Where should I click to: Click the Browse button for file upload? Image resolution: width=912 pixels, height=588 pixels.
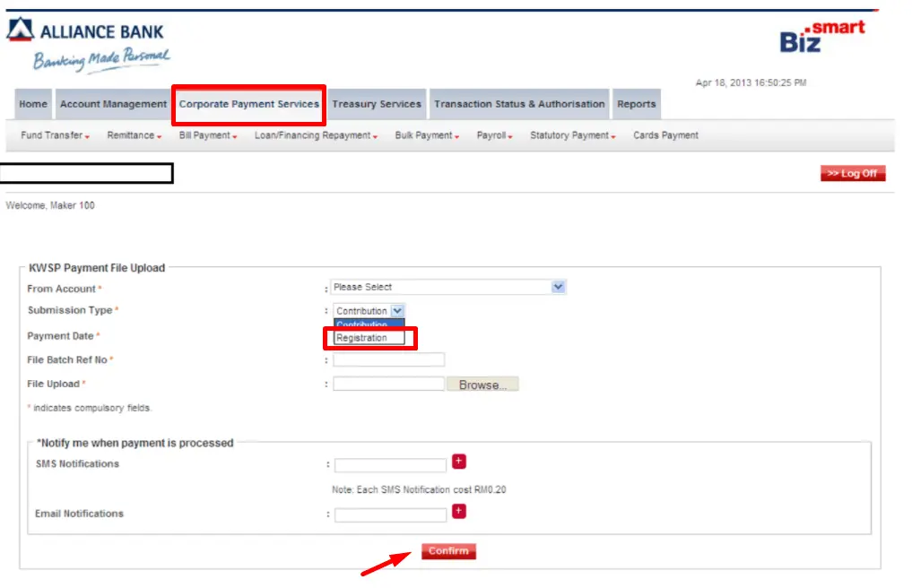point(482,385)
